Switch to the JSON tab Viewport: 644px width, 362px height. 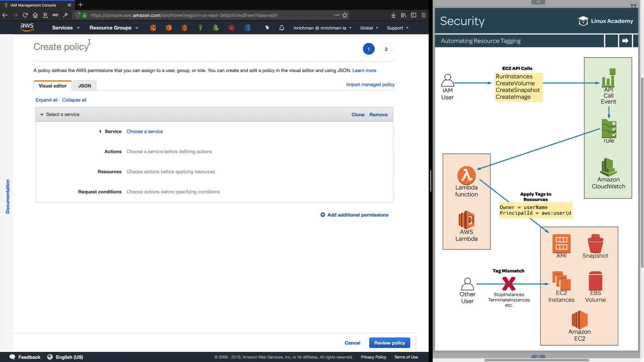click(x=85, y=86)
